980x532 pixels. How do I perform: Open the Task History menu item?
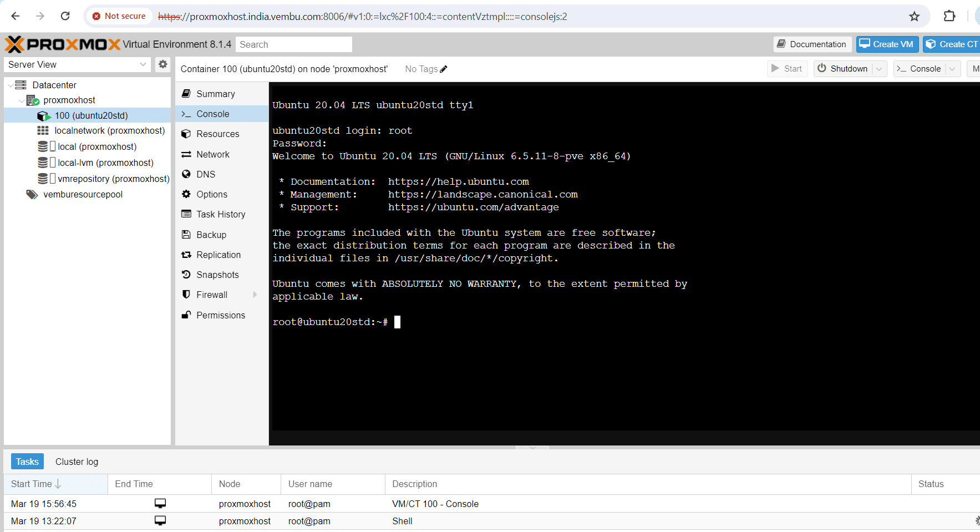pyautogui.click(x=222, y=214)
